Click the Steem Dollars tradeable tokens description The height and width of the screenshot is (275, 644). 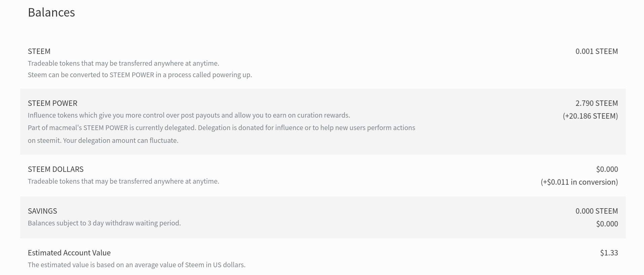pyautogui.click(x=123, y=182)
